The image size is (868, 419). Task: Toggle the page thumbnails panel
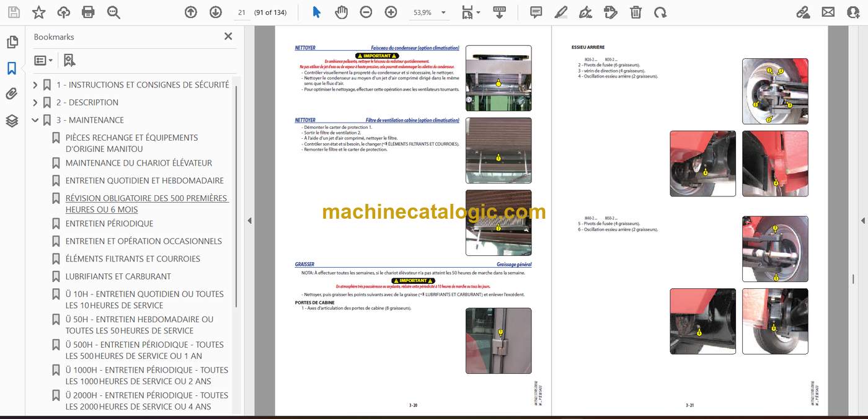[12, 42]
